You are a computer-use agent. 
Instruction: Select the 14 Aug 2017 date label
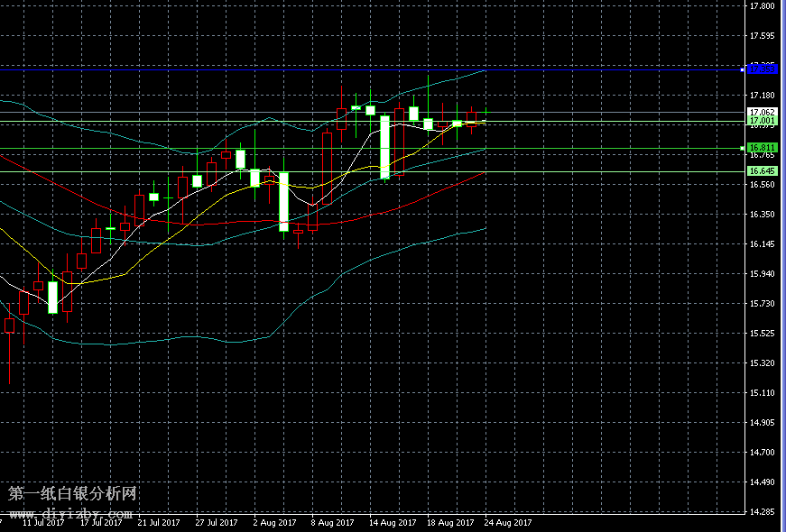(393, 522)
